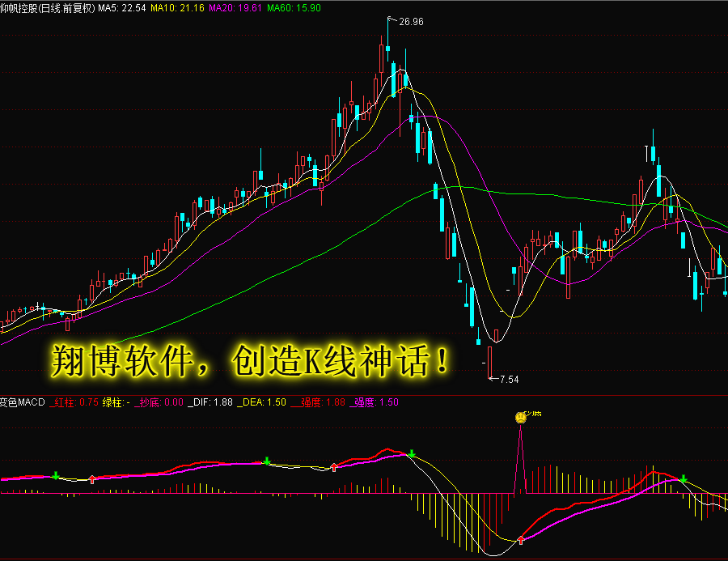Click the leftmost red up arrow on MACD
728x561 pixels.
(x=92, y=479)
